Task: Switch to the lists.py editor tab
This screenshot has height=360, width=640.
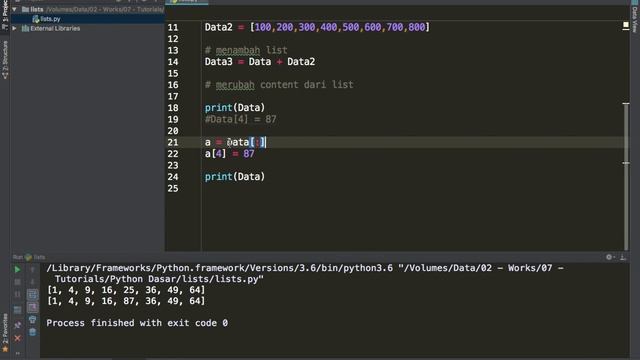Action: pyautogui.click(x=187, y=2)
